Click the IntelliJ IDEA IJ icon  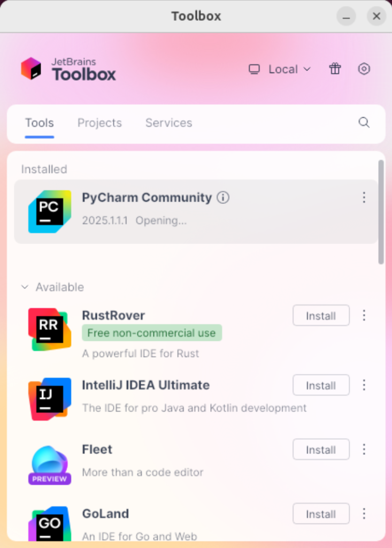(50, 399)
